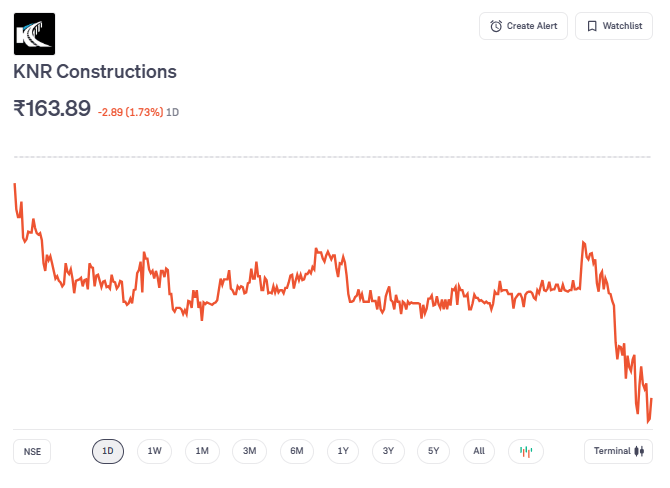Click the KNR Constructions title
The image size is (670, 488).
point(95,72)
